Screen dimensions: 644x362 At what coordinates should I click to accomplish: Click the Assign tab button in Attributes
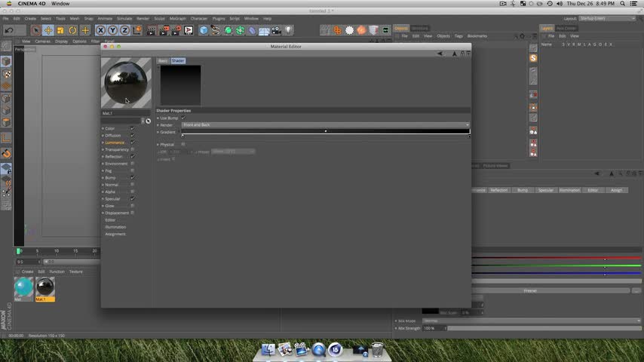tap(616, 190)
